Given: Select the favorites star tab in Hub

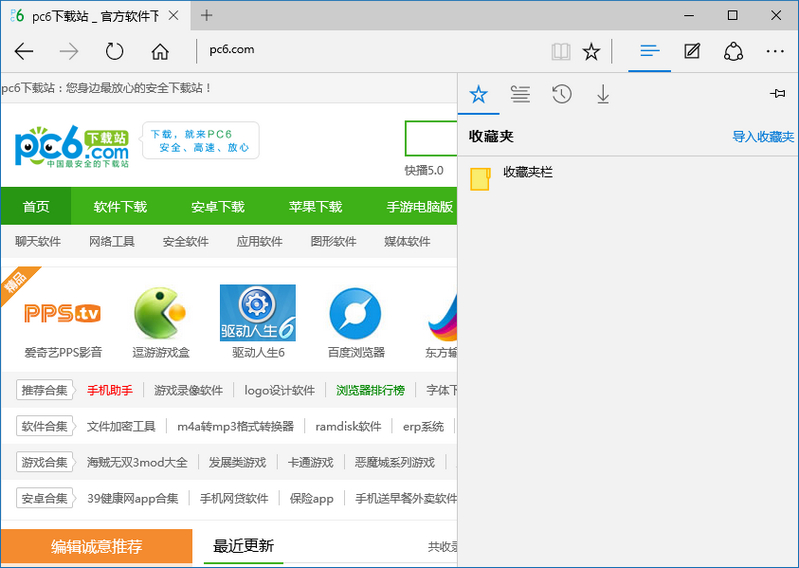Looking at the screenshot, I should pos(478,94).
